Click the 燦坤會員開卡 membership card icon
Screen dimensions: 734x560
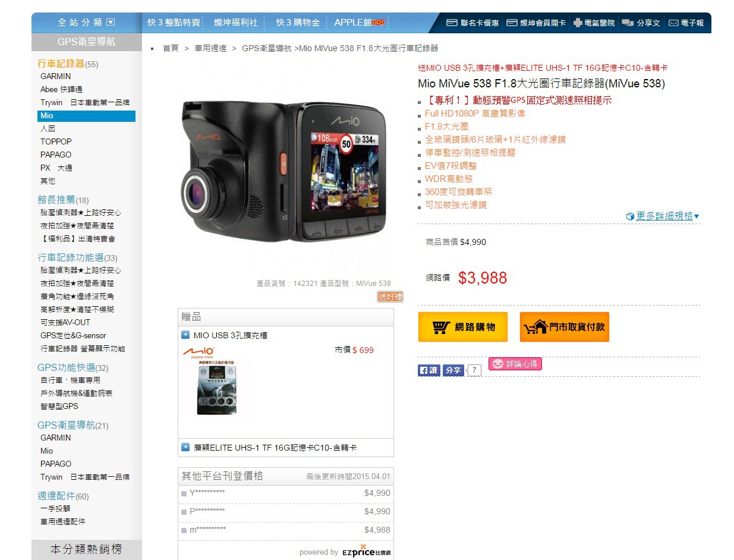(x=512, y=23)
